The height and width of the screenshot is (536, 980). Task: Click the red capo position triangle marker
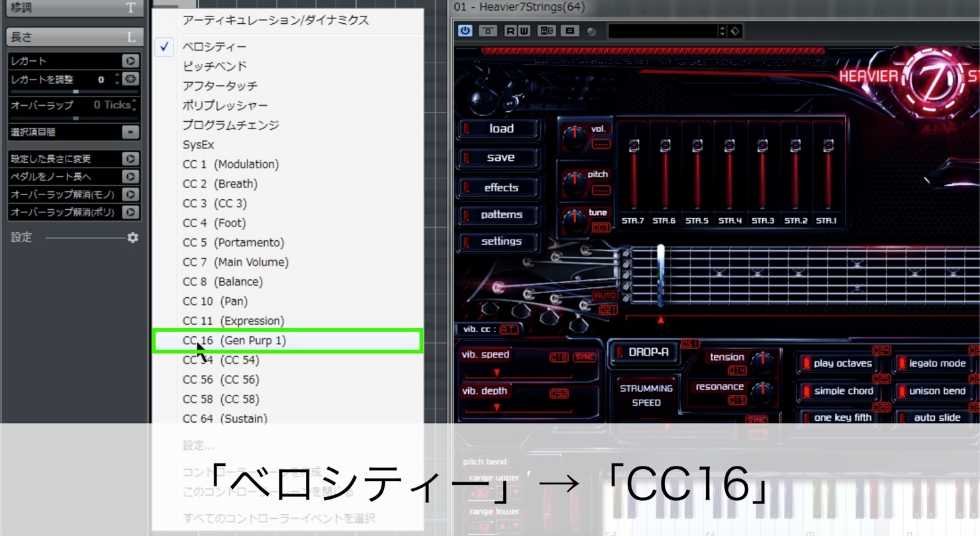660,320
